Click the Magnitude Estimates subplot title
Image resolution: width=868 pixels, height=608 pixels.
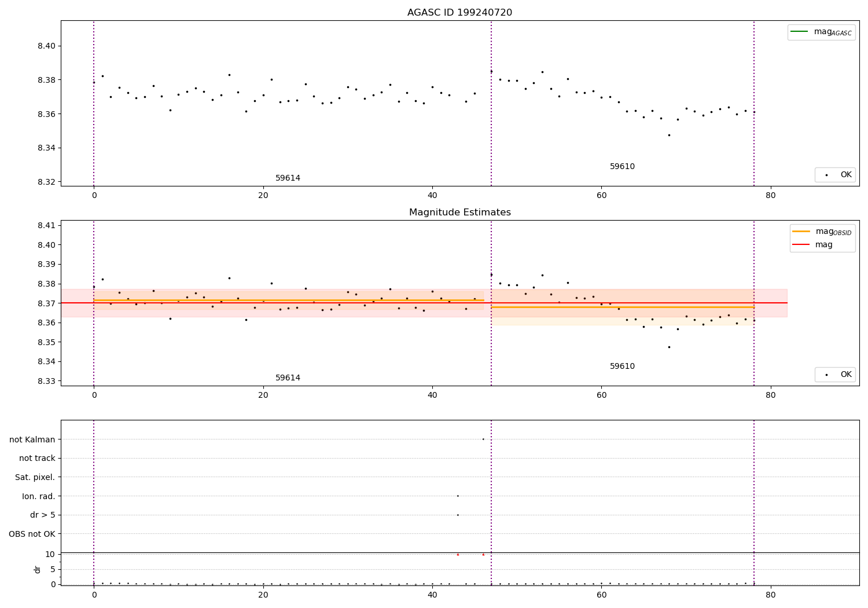459,212
